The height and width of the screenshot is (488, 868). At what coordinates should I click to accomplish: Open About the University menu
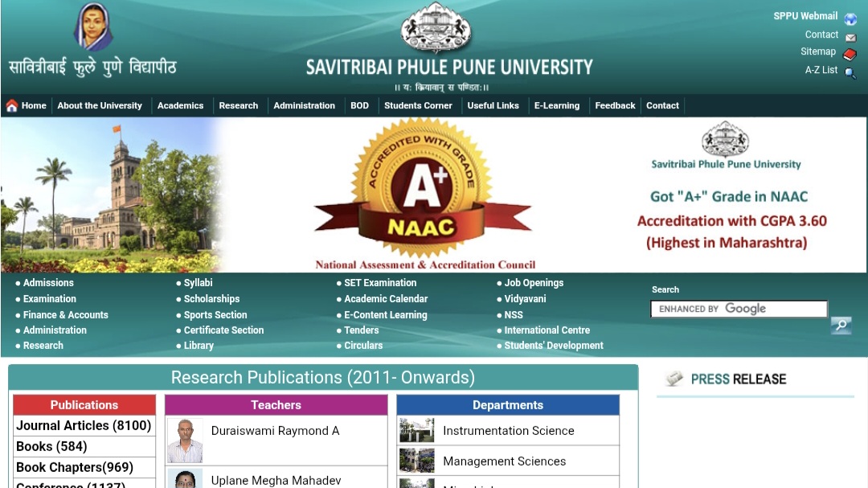[x=100, y=105]
